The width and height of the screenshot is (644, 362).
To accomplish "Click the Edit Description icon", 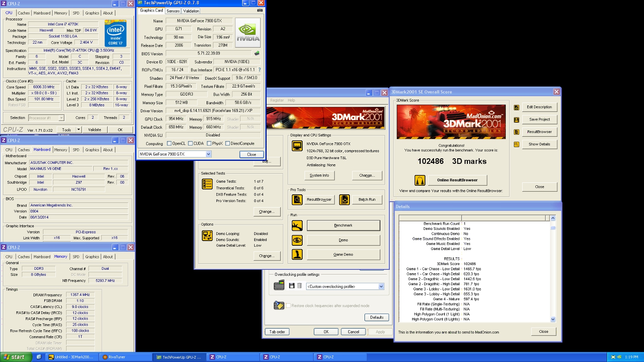I will pyautogui.click(x=516, y=107).
